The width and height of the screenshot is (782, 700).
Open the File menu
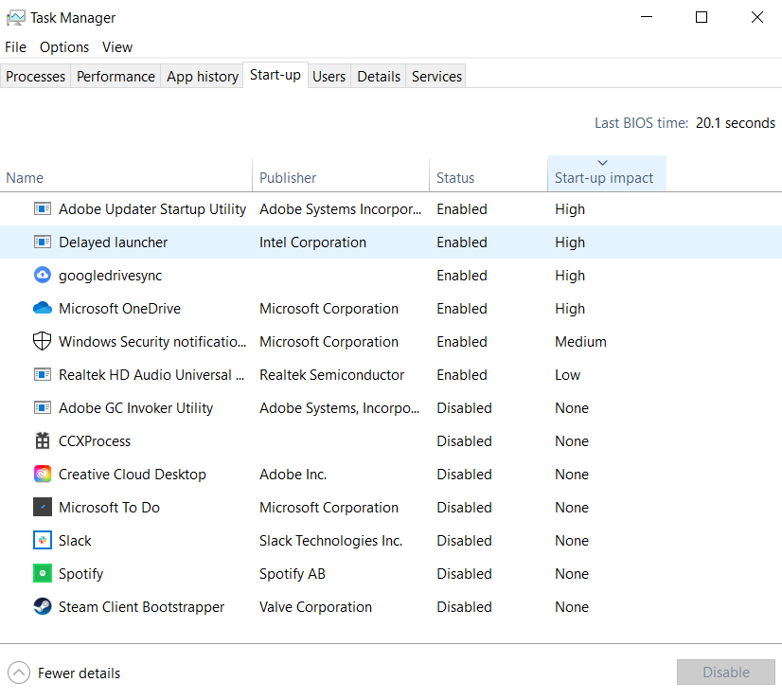(x=16, y=47)
